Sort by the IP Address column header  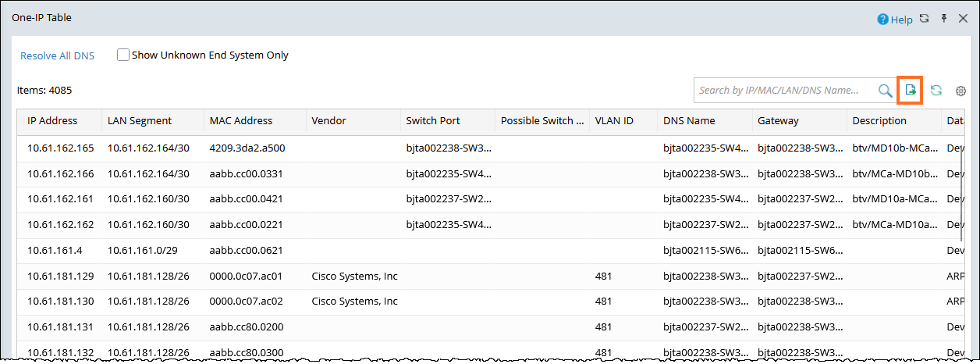point(52,121)
